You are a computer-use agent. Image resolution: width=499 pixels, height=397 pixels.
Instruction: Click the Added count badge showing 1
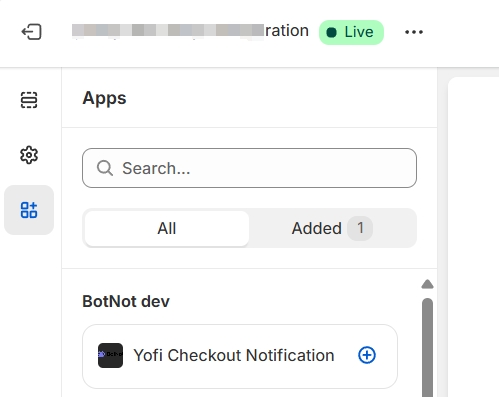coord(360,228)
